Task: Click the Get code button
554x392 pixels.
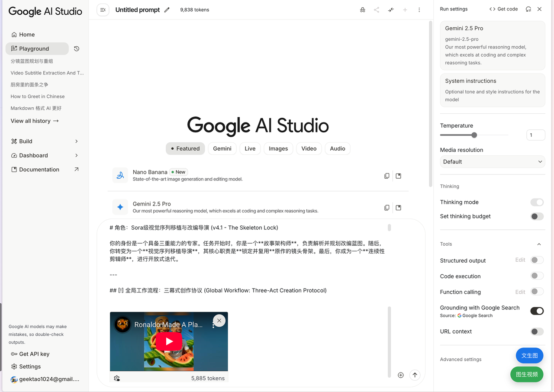Action: [x=503, y=9]
